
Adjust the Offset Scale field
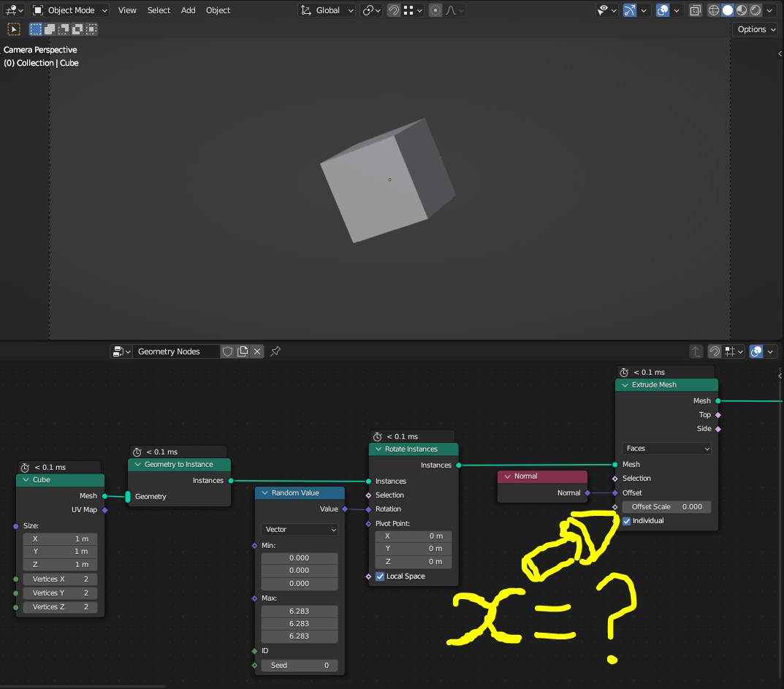click(x=666, y=507)
